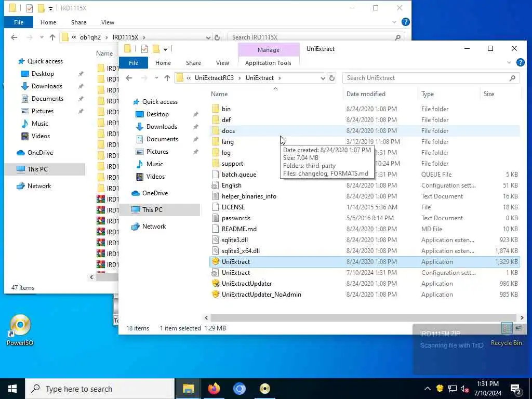Select OneDrive in IRD1115X navigation pane
The width and height of the screenshot is (532, 399).
point(40,153)
